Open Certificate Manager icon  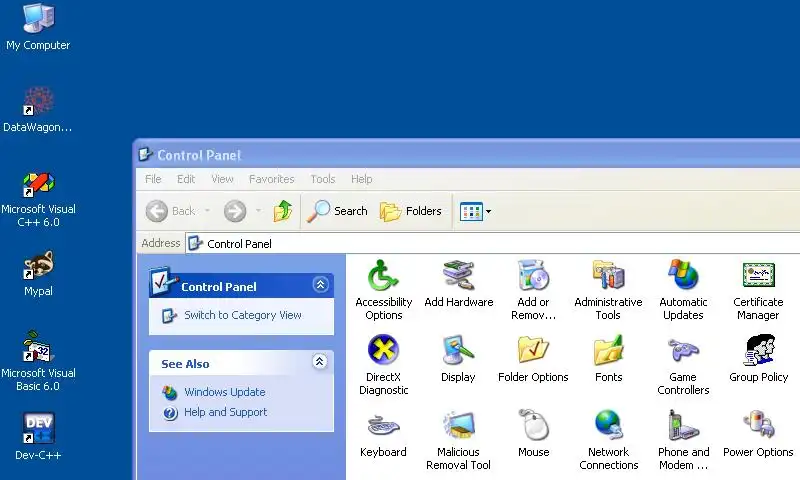pos(758,290)
